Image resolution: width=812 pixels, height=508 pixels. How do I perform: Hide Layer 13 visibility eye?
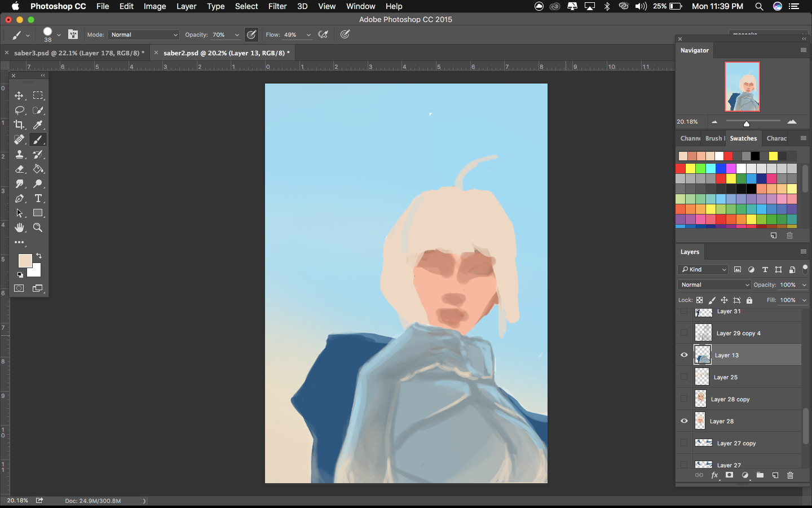[x=684, y=355]
